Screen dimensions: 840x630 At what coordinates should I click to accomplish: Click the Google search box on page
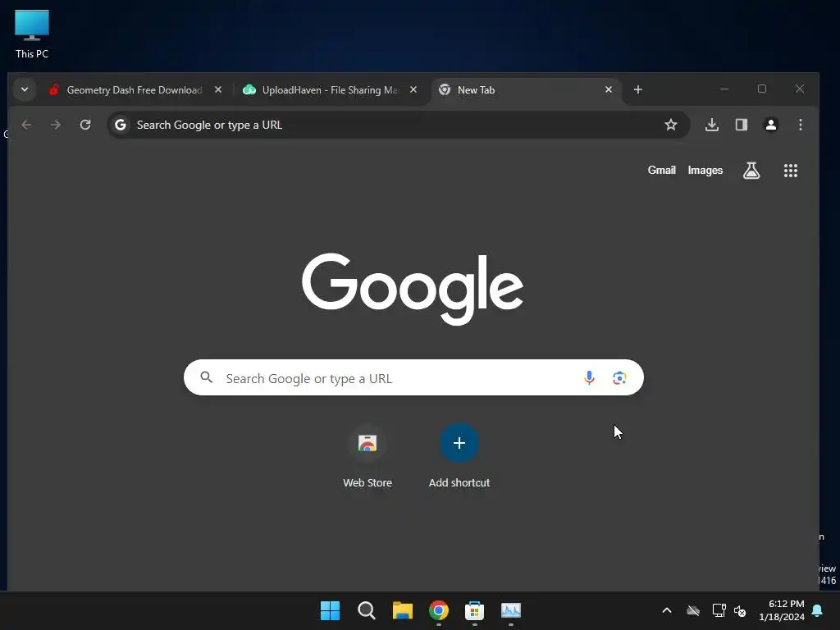[413, 377]
